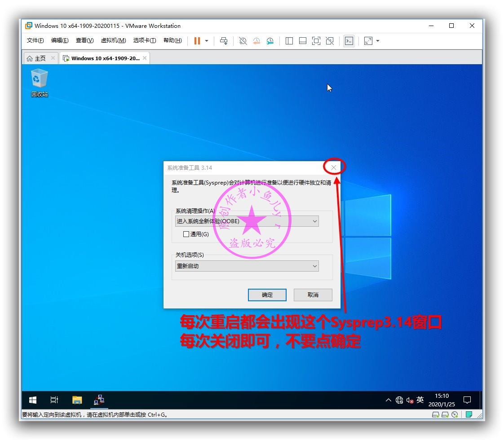Click the VMware window title text

[x=107, y=26]
